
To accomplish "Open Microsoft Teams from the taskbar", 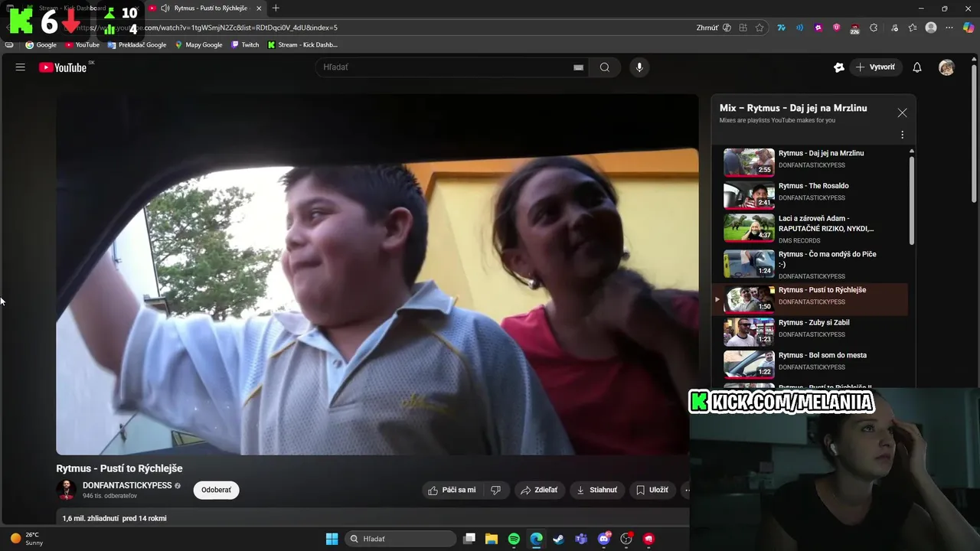I will coord(581,539).
